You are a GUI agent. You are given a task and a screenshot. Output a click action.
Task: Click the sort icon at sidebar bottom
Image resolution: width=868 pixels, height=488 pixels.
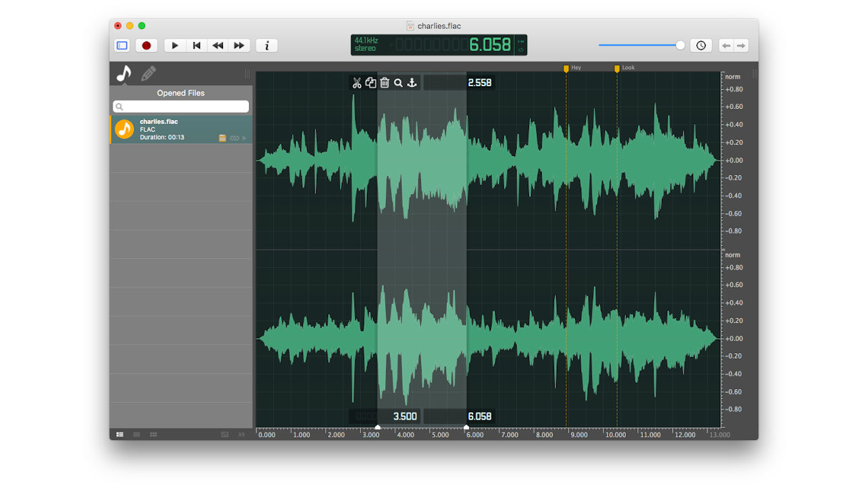coord(242,434)
